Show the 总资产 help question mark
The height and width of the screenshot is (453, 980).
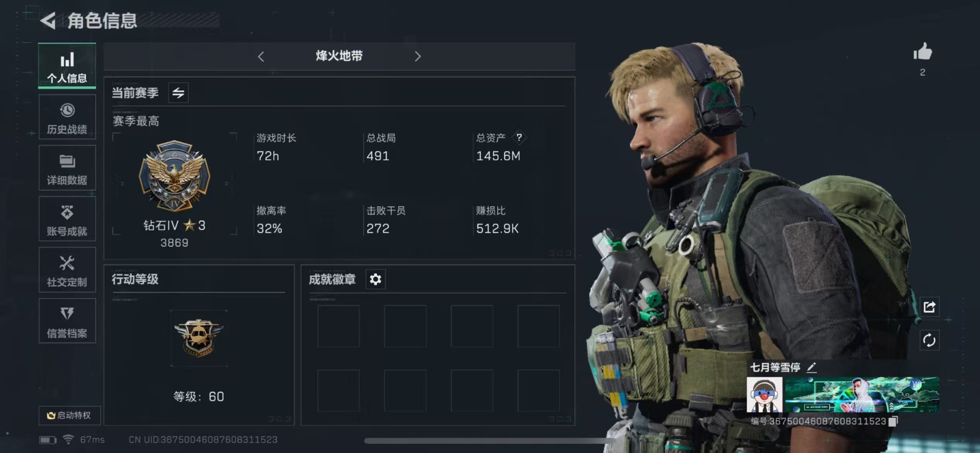click(x=519, y=137)
